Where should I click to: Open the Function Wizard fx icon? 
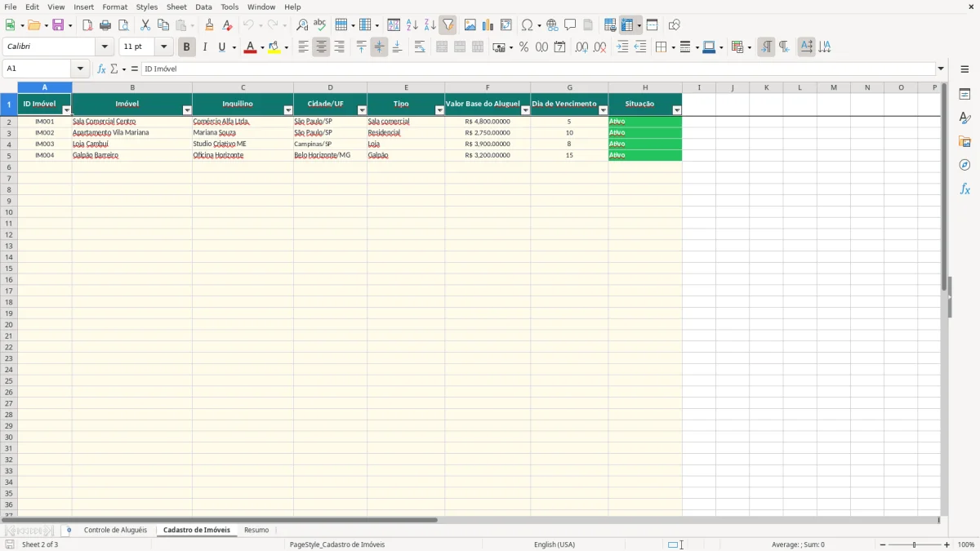coord(102,69)
